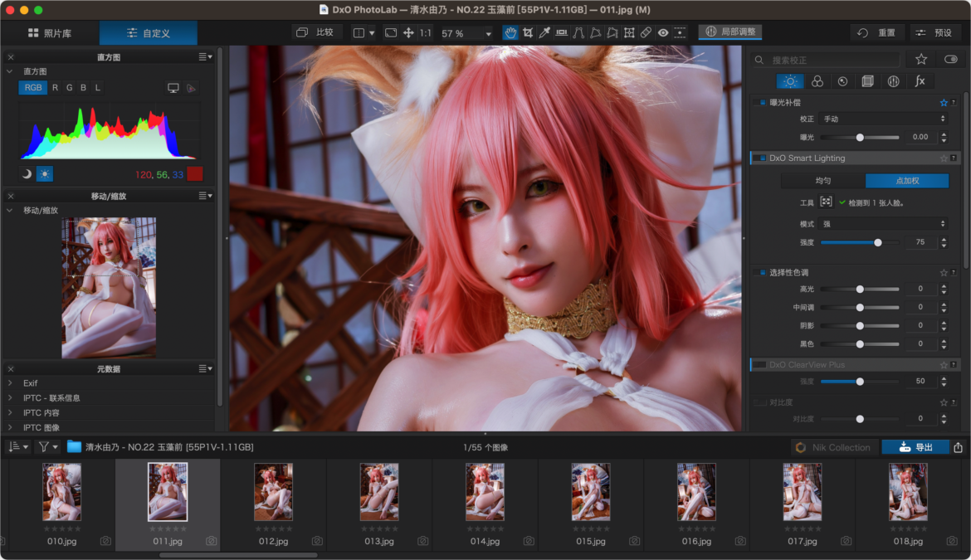Zoom to 1:1 view
This screenshot has width=971, height=560.
click(x=426, y=33)
